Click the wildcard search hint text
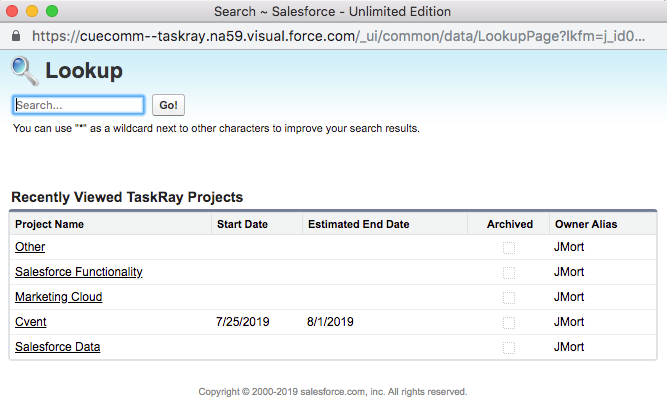This screenshot has width=667, height=400. tap(216, 128)
